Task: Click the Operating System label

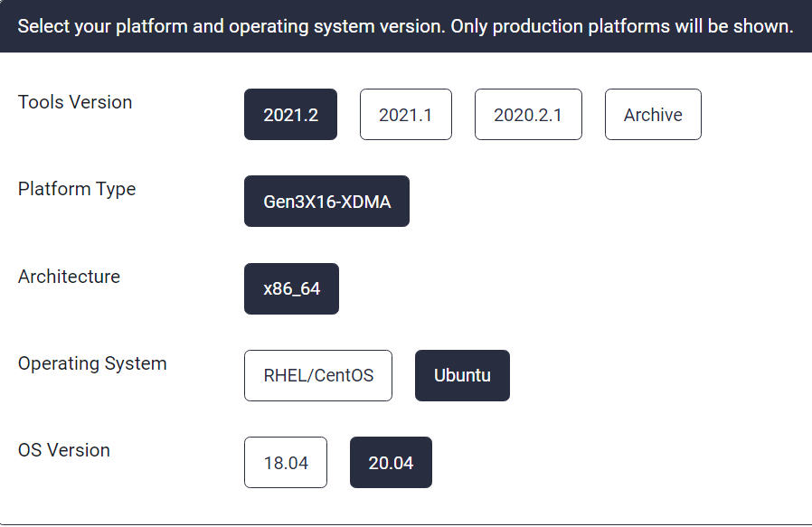Action: tap(92, 363)
